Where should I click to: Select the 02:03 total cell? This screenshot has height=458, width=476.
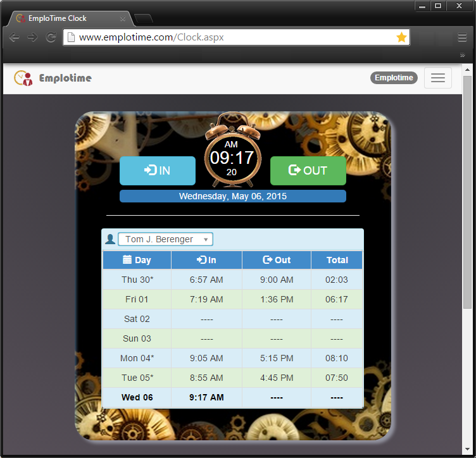337,280
